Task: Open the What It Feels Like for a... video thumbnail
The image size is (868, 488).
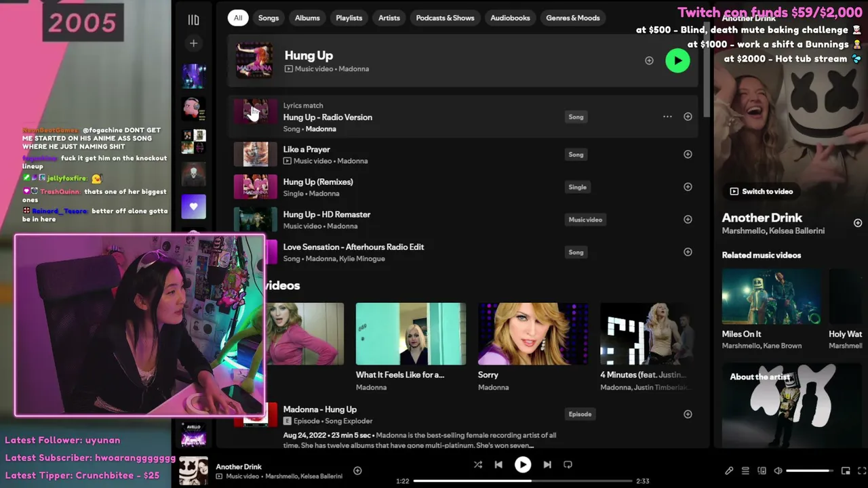Action: [411, 333]
